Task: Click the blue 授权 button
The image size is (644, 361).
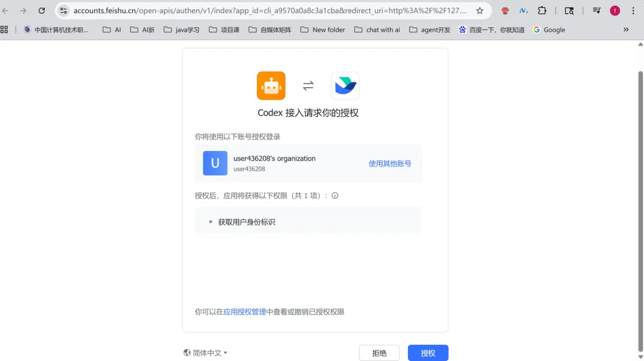Action: tap(428, 353)
